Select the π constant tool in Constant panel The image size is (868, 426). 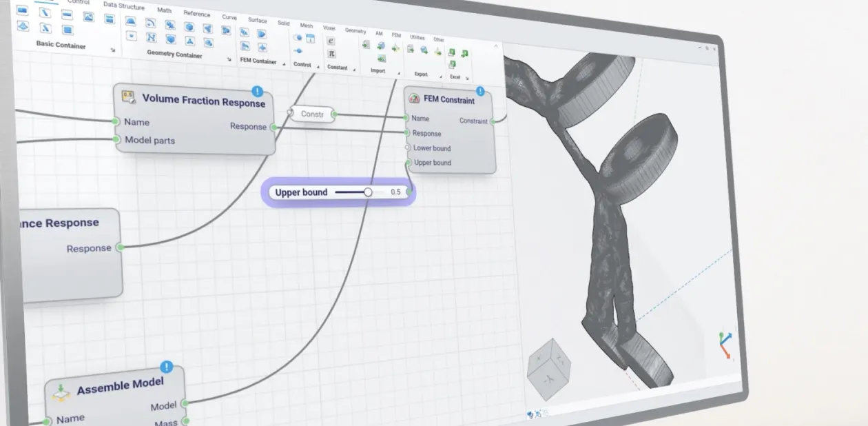(x=332, y=54)
